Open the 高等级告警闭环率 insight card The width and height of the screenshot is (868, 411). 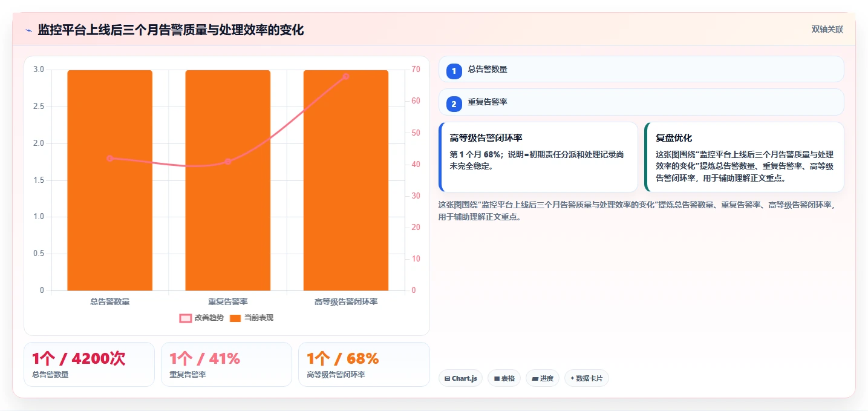[538, 157]
